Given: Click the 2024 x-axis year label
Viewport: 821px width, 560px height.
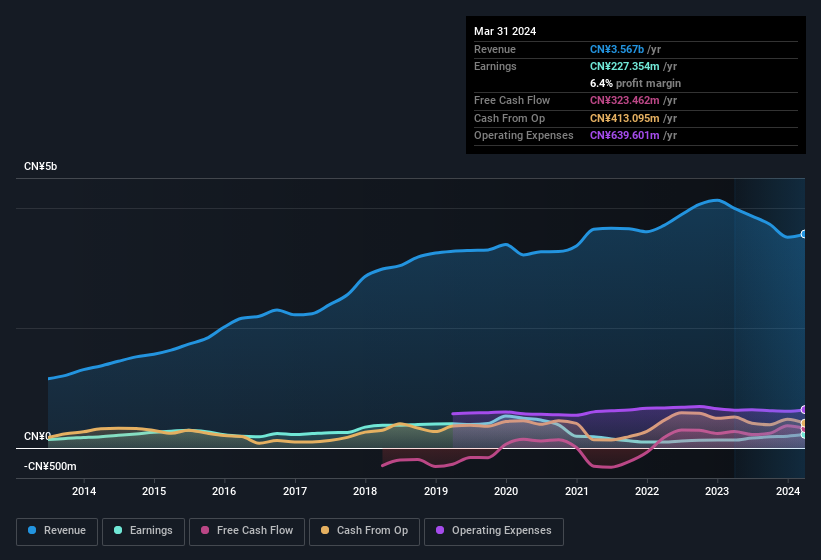Looking at the screenshot, I should point(788,491).
